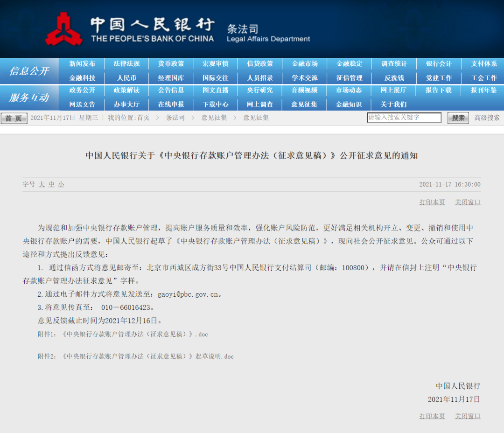Viewport: 504px width, 433px height.
Task: Open the 新闻发布 menu item
Action: (x=82, y=63)
